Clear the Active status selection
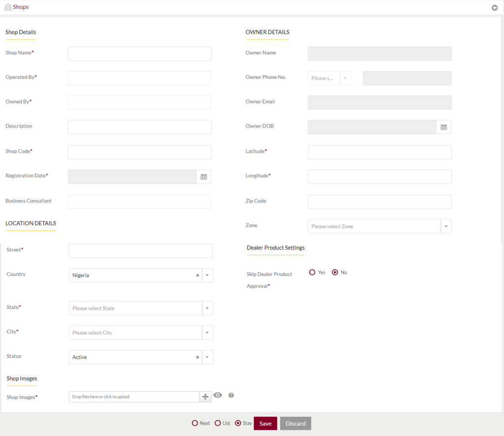504x436 pixels. [198, 357]
